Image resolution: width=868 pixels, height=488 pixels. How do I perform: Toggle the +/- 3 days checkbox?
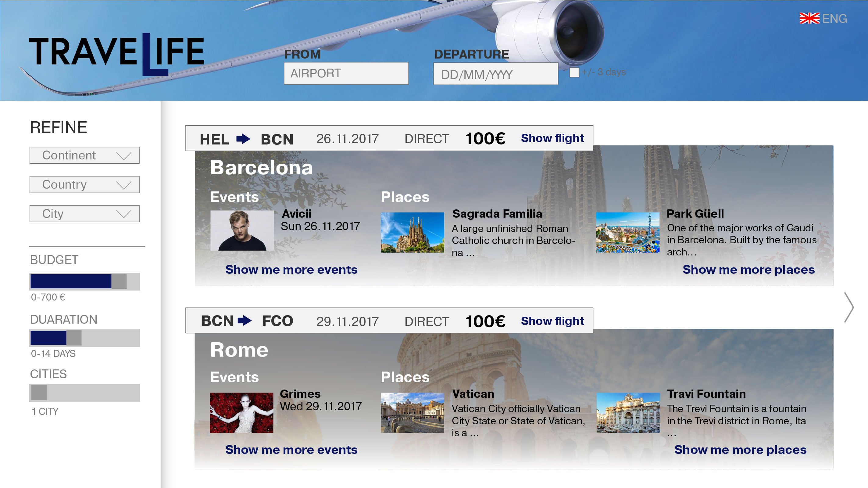pos(574,73)
